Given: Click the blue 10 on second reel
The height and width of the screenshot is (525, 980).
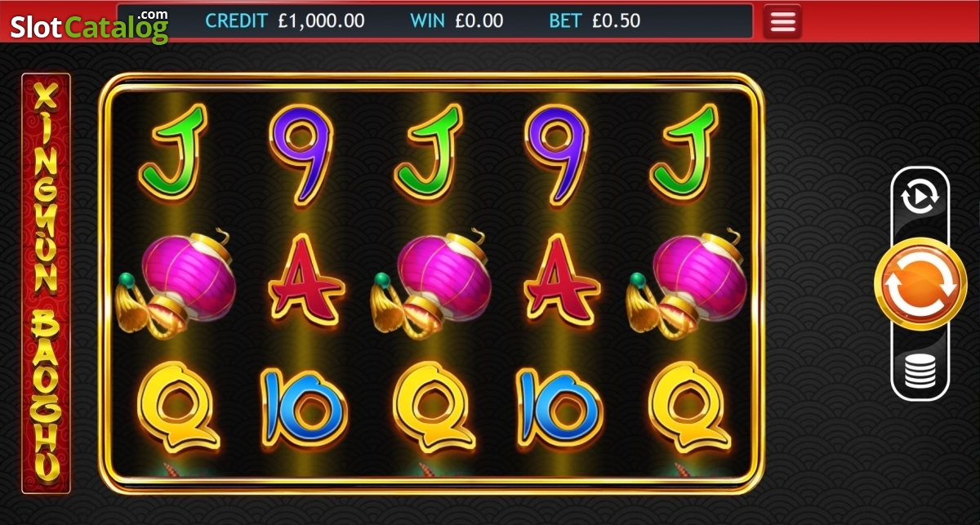Looking at the screenshot, I should click(303, 408).
